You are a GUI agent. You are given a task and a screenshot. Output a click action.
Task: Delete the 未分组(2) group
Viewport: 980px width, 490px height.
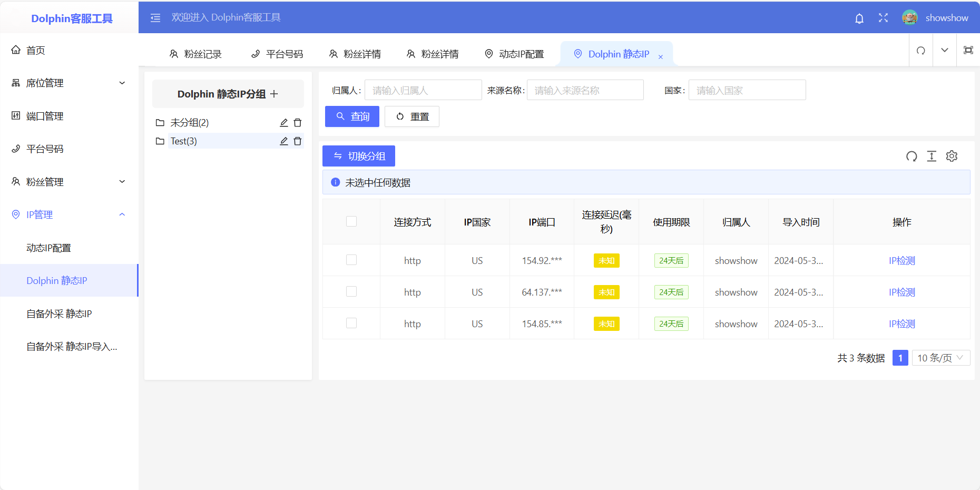pyautogui.click(x=298, y=123)
